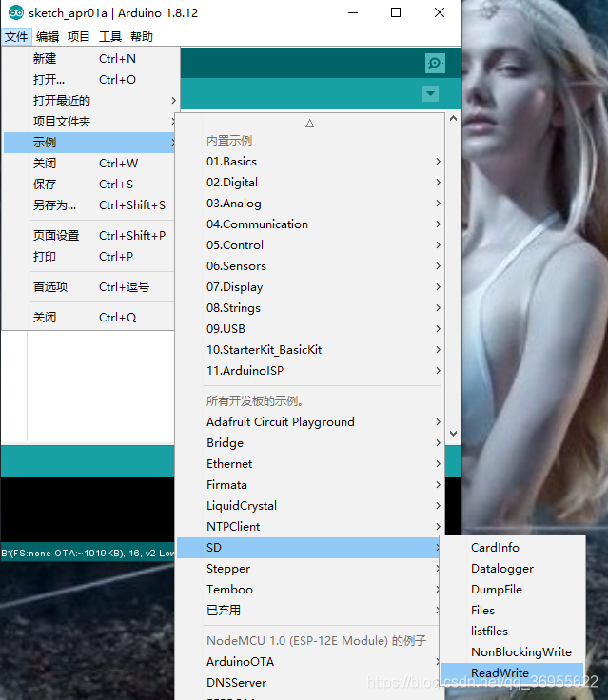This screenshot has height=700, width=608.
Task: Expand 07.Display examples submenu
Action: click(x=310, y=287)
